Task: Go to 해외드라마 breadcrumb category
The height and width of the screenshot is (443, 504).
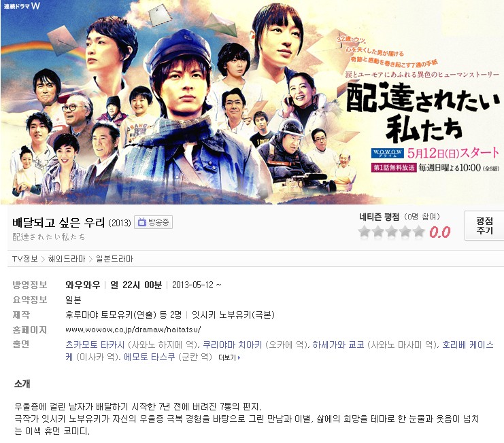Action: click(67, 259)
